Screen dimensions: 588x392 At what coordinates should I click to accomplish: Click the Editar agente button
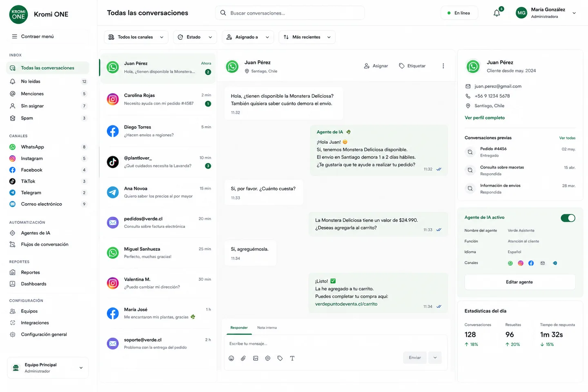tap(520, 282)
